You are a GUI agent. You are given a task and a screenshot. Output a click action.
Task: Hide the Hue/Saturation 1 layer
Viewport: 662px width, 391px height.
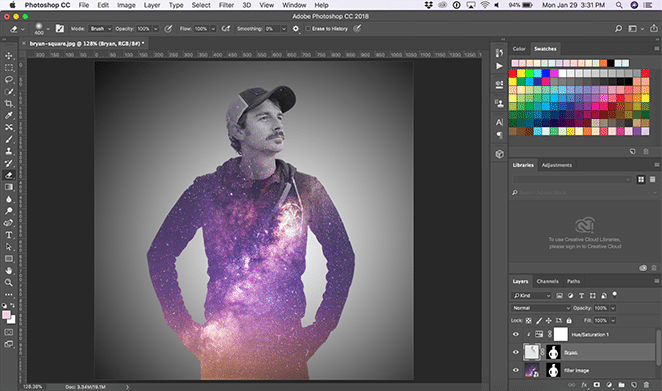coord(515,334)
